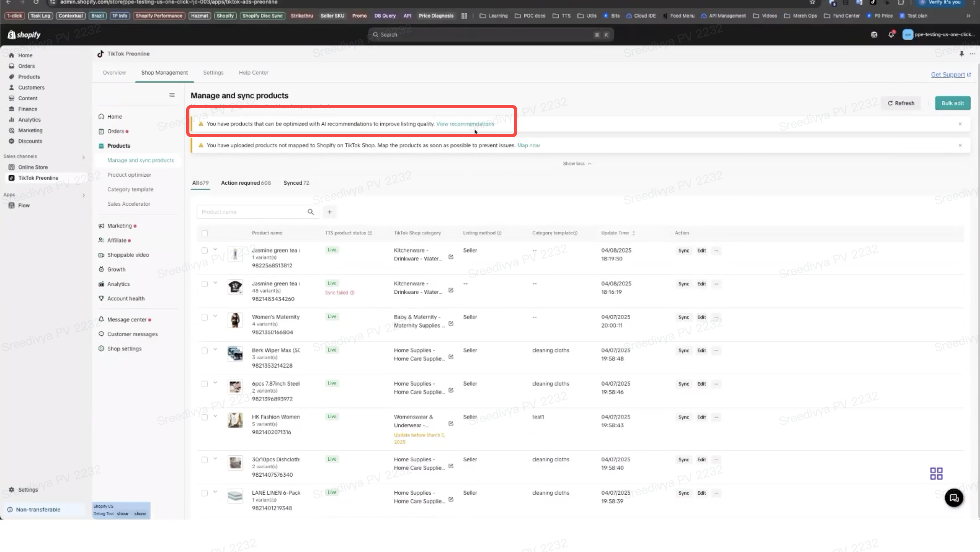Click the Bulk edit button
The image size is (980, 552).
tap(952, 103)
